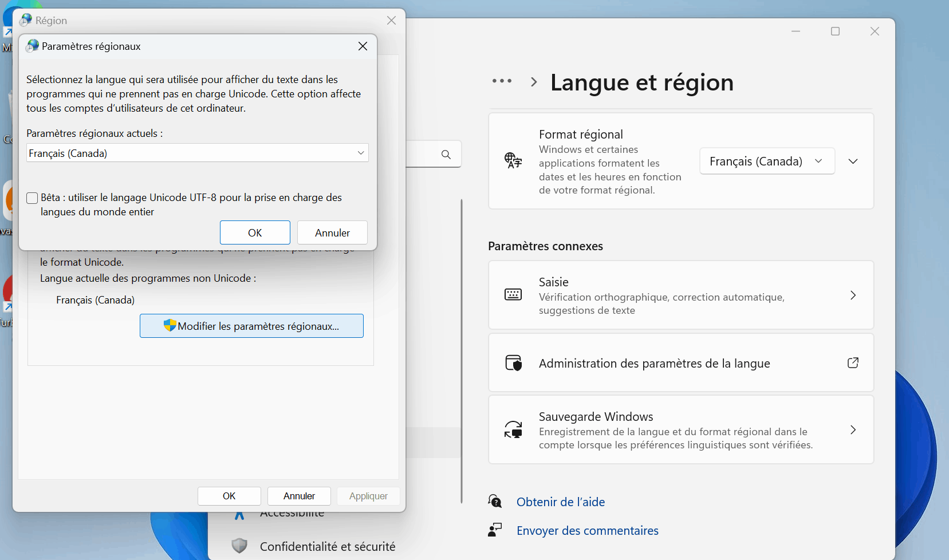Click the disabled Appliquer button in the Région window

coord(368,496)
